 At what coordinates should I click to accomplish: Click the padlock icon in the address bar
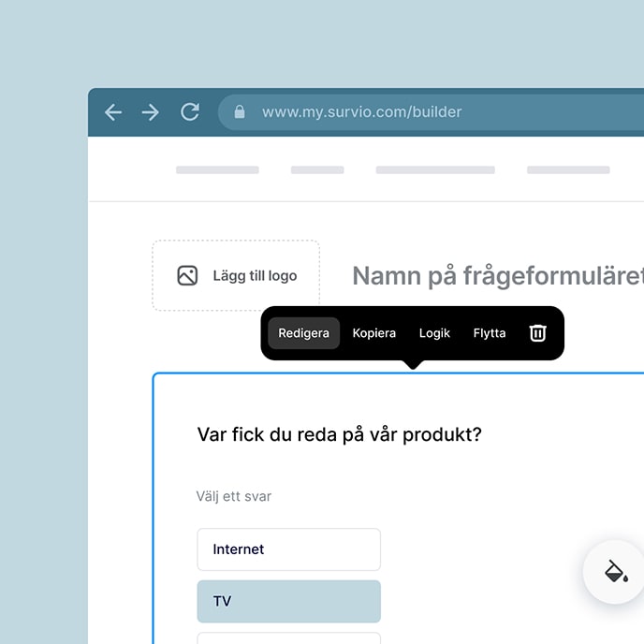pos(240,112)
